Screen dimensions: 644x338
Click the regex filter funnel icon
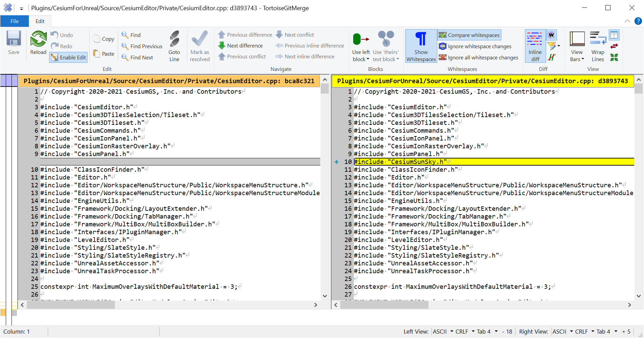coord(551,46)
